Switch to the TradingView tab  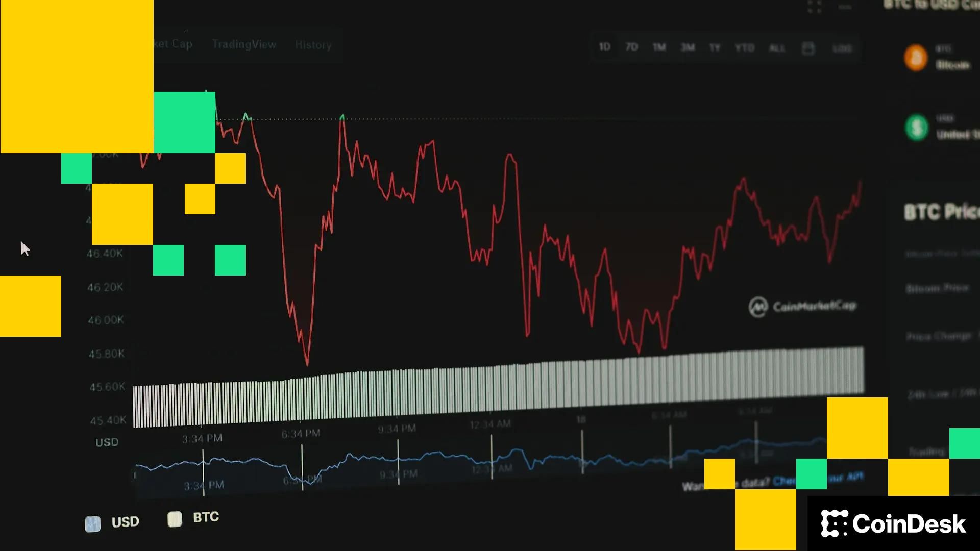(244, 44)
